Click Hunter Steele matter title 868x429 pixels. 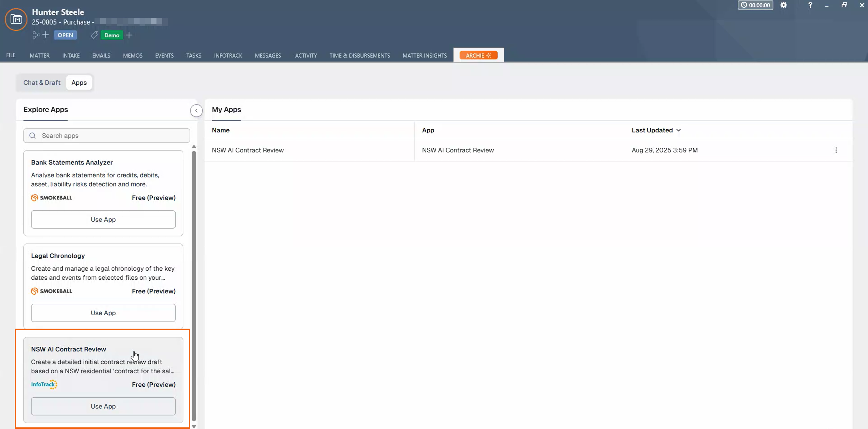[x=58, y=12]
